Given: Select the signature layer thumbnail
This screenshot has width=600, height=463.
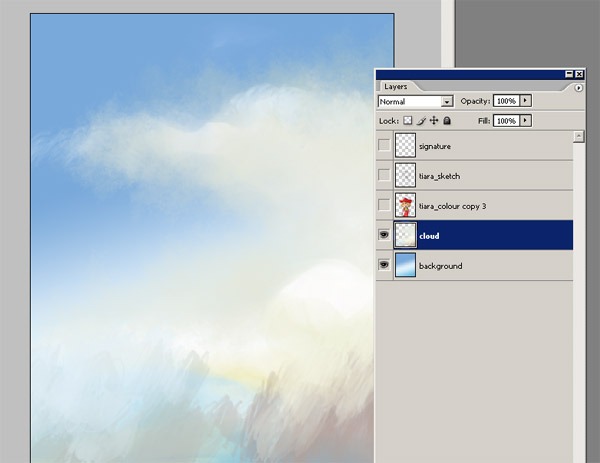Looking at the screenshot, I should tap(405, 145).
